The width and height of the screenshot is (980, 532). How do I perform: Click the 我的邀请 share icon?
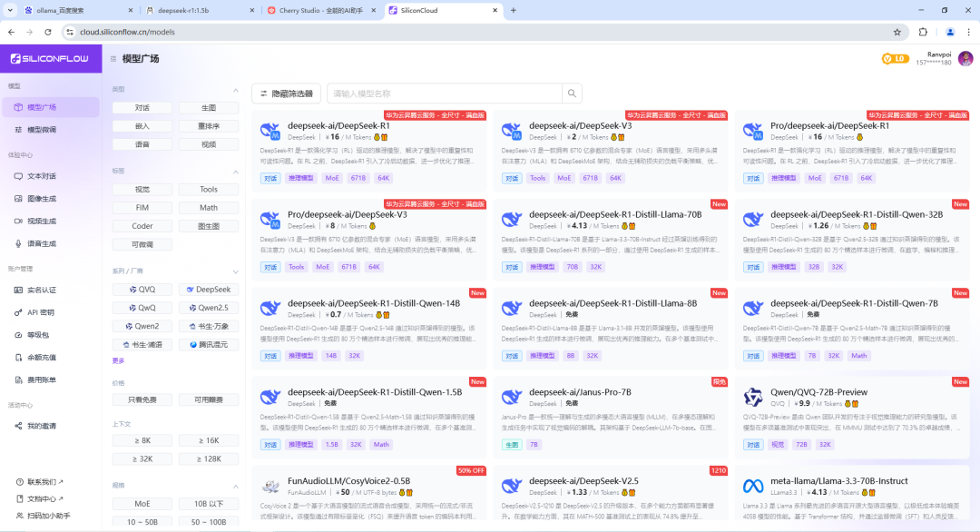(18, 426)
